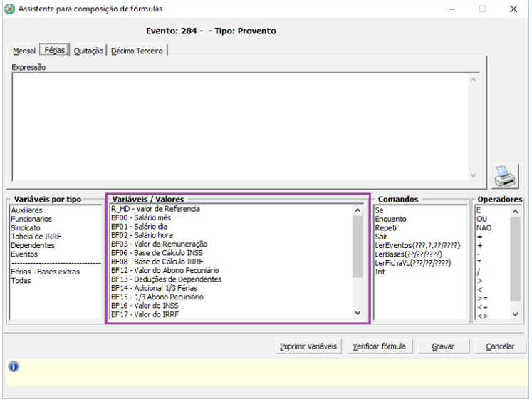Choose the LerEventos command
This screenshot has height=402, width=532.
[x=417, y=245]
